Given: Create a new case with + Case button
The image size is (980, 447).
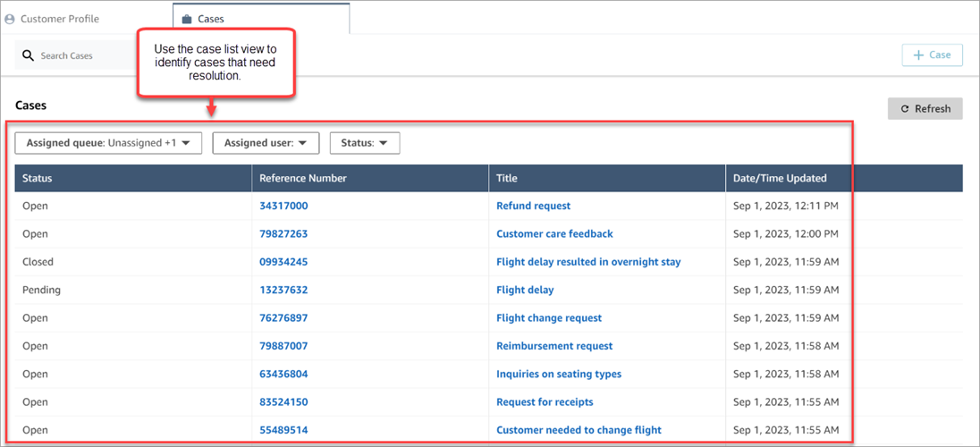Looking at the screenshot, I should [x=932, y=55].
